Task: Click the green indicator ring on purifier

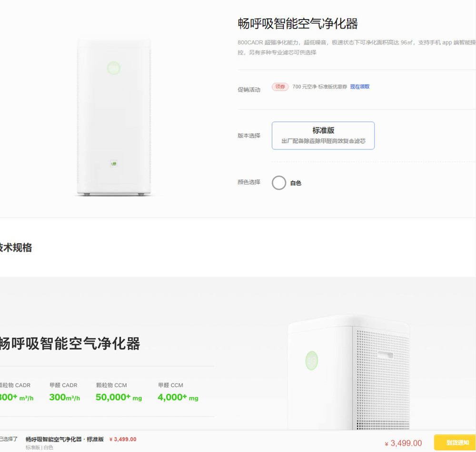Action: (114, 68)
